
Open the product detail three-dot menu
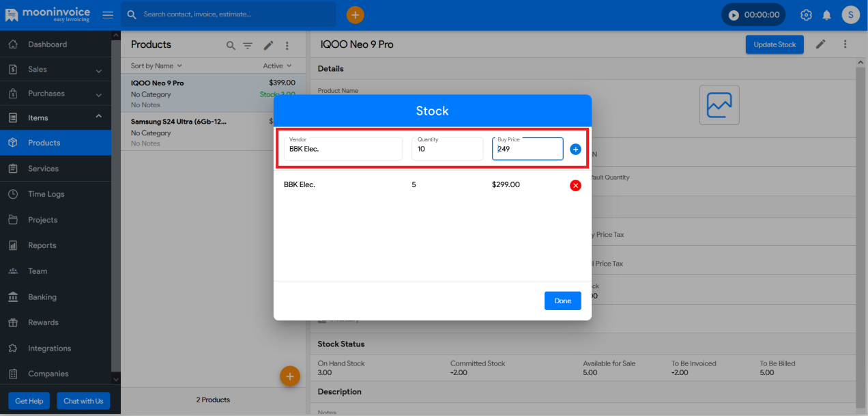click(845, 44)
